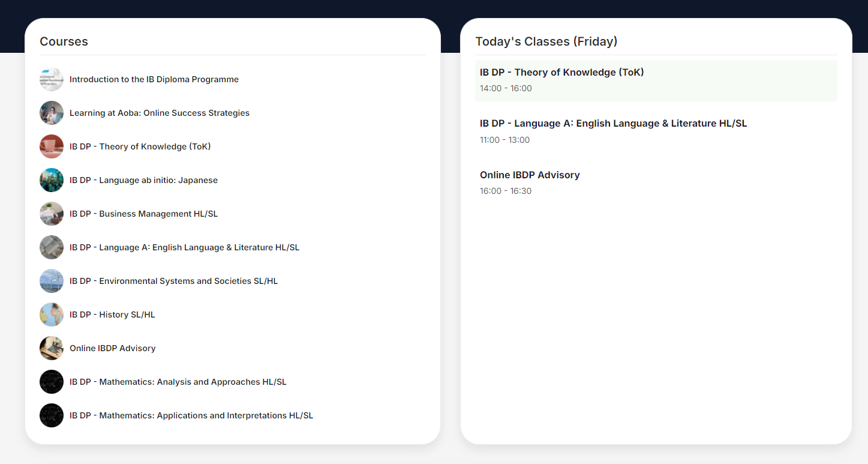Click the Introduction to IB Diploma Programme thumbnail
Image resolution: width=868 pixels, height=464 pixels.
[52, 79]
